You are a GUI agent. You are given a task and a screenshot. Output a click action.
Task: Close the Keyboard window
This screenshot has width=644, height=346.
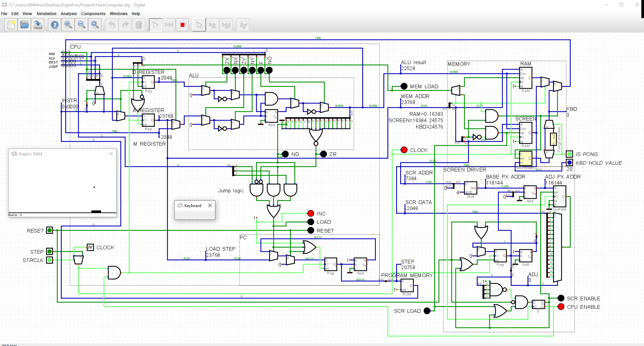tap(210, 205)
